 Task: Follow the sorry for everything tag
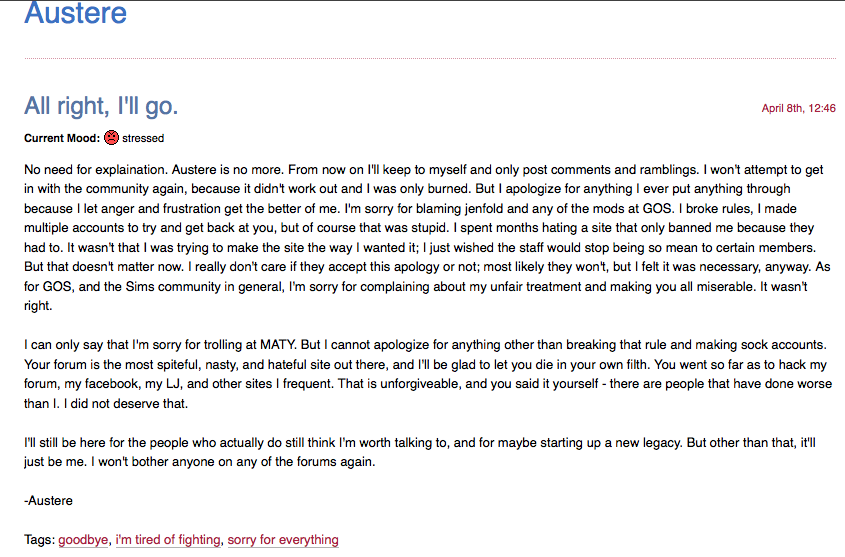(x=283, y=540)
